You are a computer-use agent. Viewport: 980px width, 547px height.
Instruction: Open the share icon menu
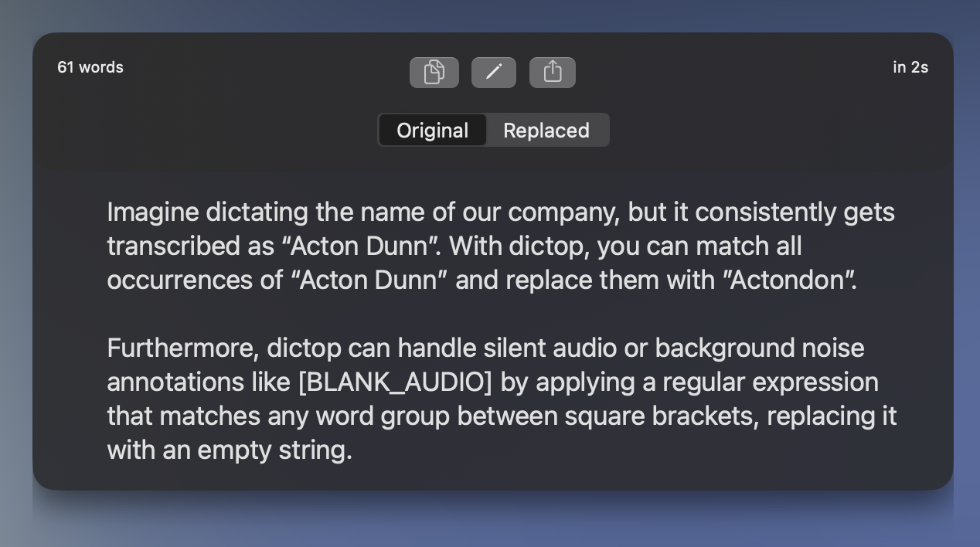552,73
